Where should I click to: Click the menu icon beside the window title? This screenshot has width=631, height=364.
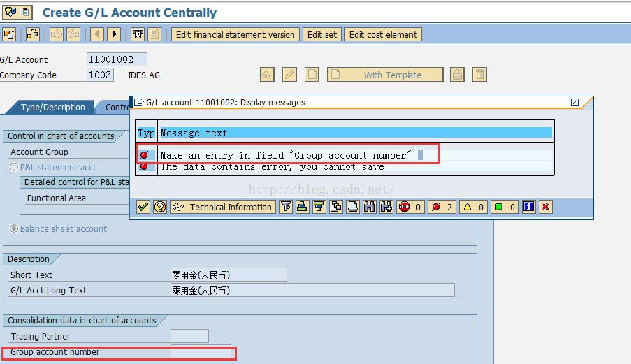(10, 12)
